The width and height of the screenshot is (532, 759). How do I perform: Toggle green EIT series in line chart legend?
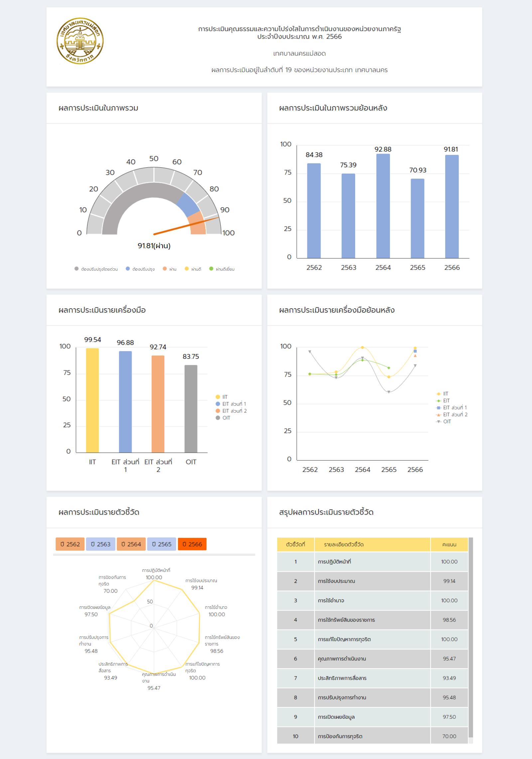[x=444, y=400]
